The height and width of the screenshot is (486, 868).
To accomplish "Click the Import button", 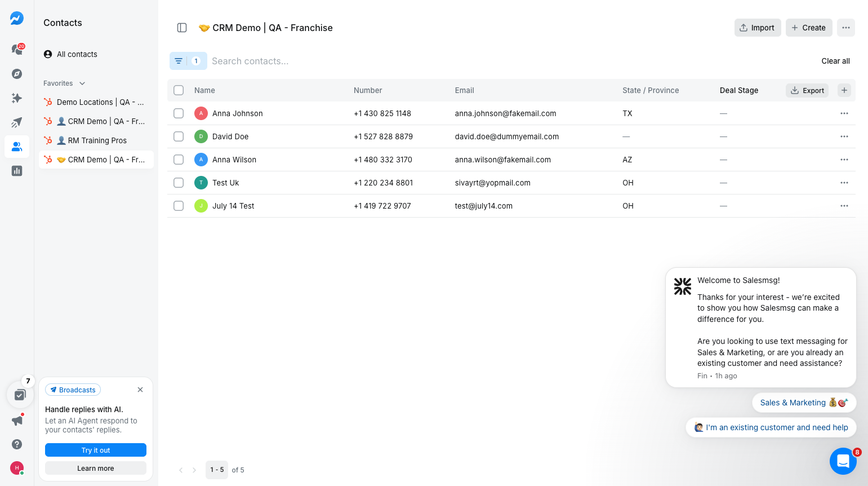I will 758,28.
